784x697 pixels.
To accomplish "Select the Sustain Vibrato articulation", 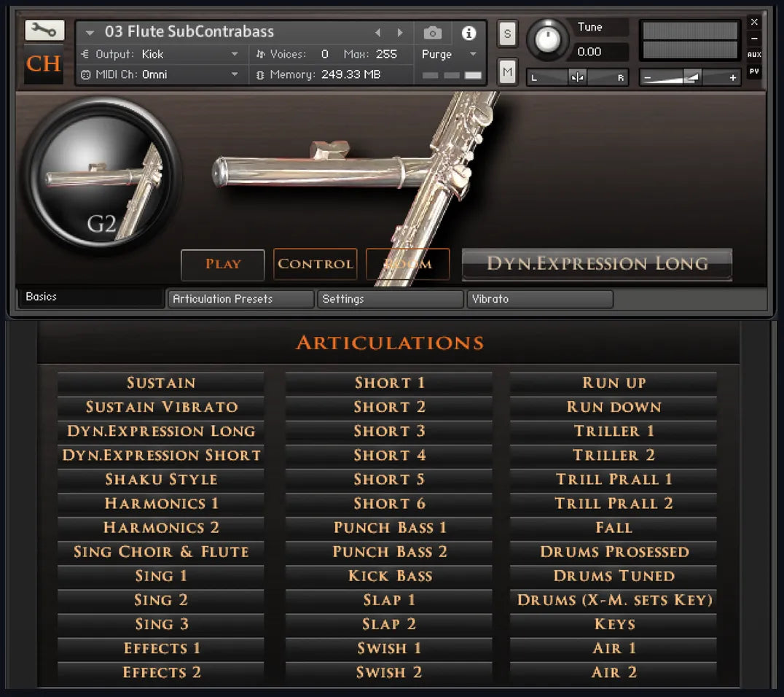I will coord(161,407).
